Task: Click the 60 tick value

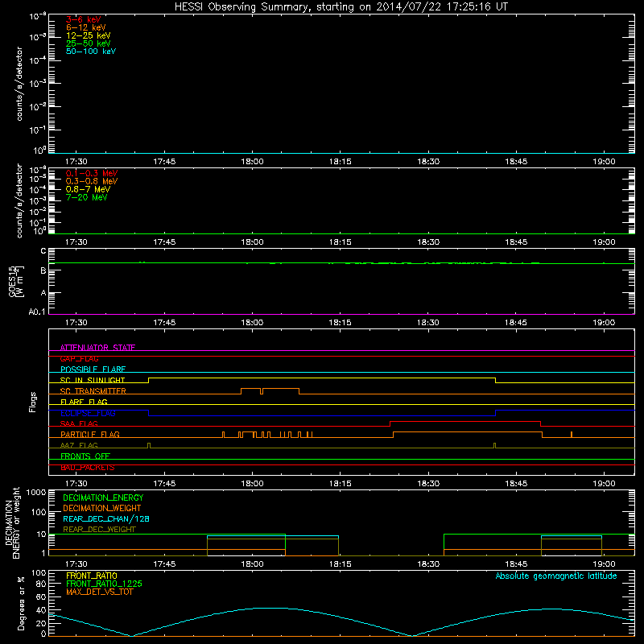Action: tap(41, 597)
